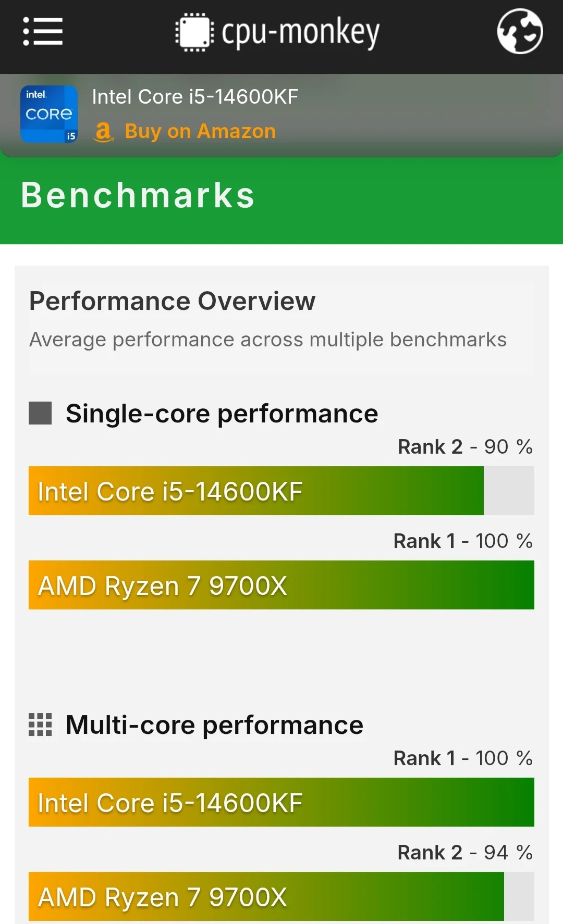Click the Rank 2 - 94 % label

pyautogui.click(x=465, y=853)
